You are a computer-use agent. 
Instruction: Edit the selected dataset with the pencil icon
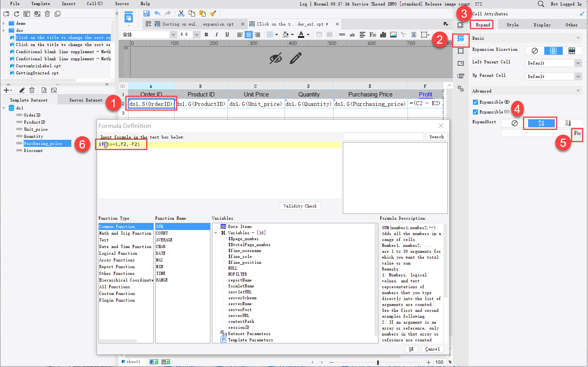pyautogui.click(x=22, y=90)
